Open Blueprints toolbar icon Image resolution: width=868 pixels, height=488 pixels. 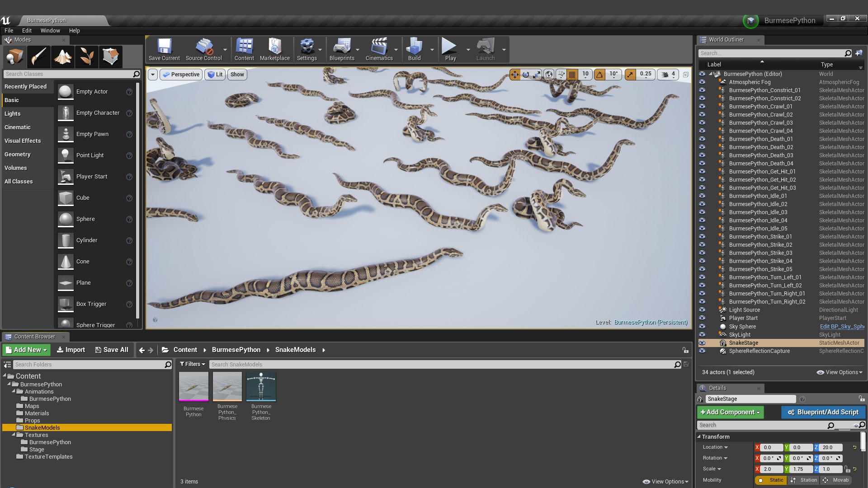(x=342, y=49)
